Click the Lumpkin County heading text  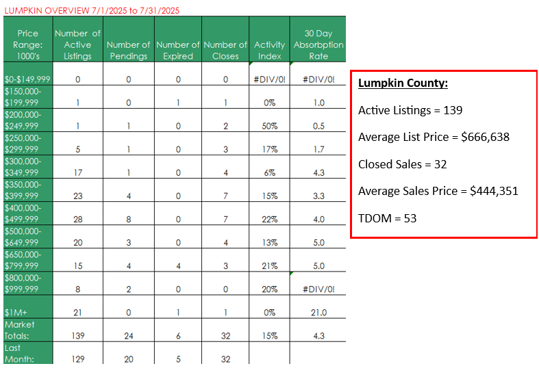pyautogui.click(x=403, y=83)
